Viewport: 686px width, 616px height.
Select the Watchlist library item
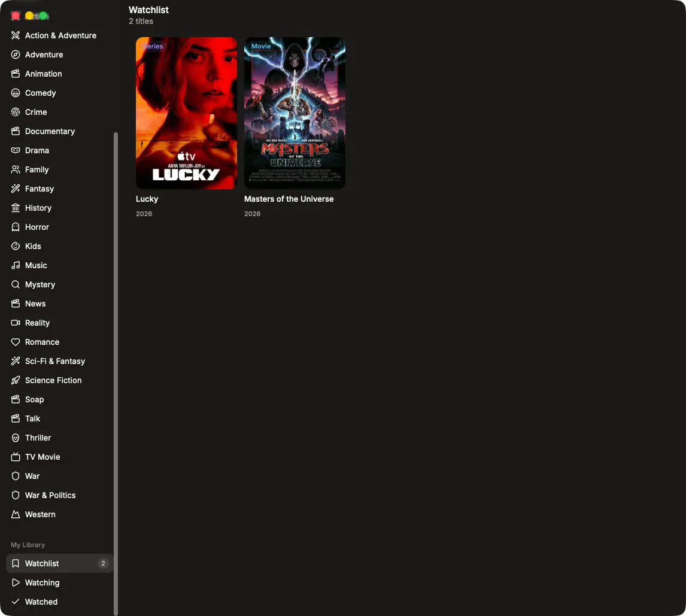point(60,563)
